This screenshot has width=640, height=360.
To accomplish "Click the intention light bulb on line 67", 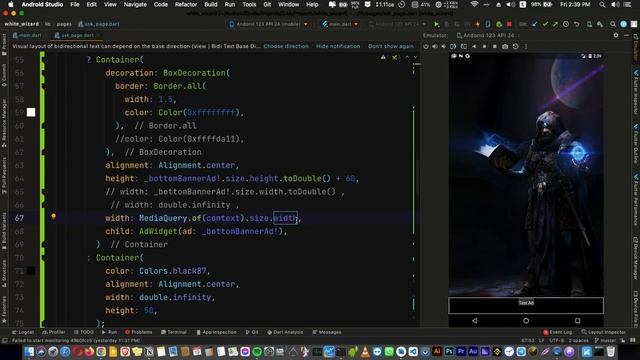I will pyautogui.click(x=53, y=217).
